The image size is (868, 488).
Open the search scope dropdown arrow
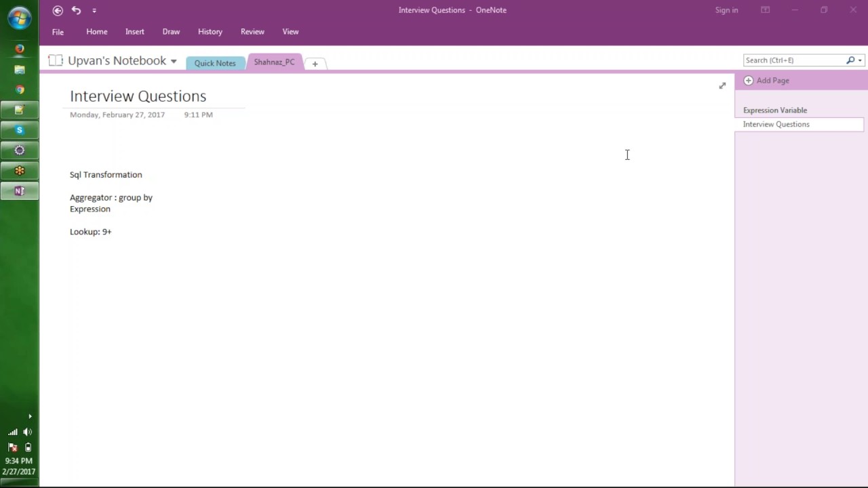860,60
